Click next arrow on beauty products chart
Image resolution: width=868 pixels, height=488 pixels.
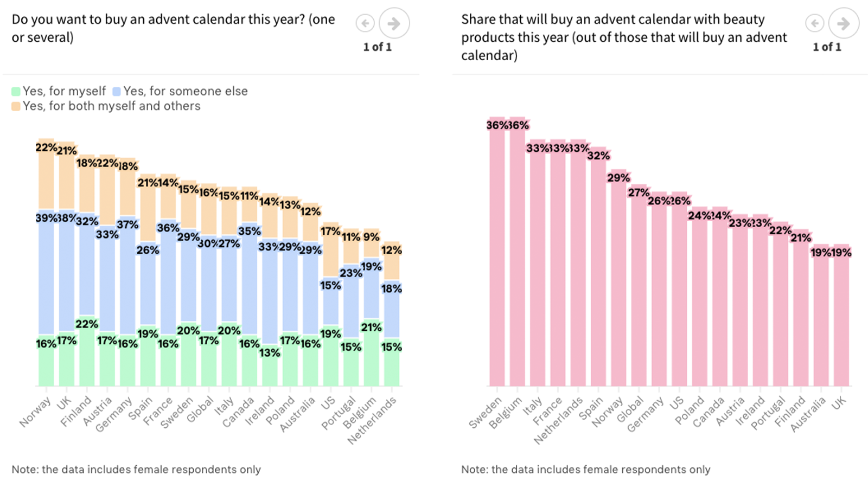coord(844,23)
